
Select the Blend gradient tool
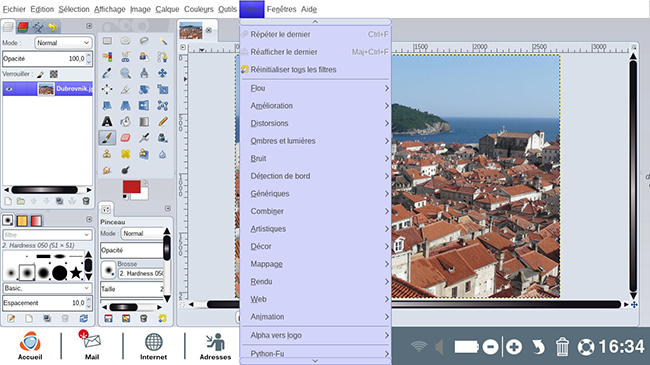tap(144, 122)
